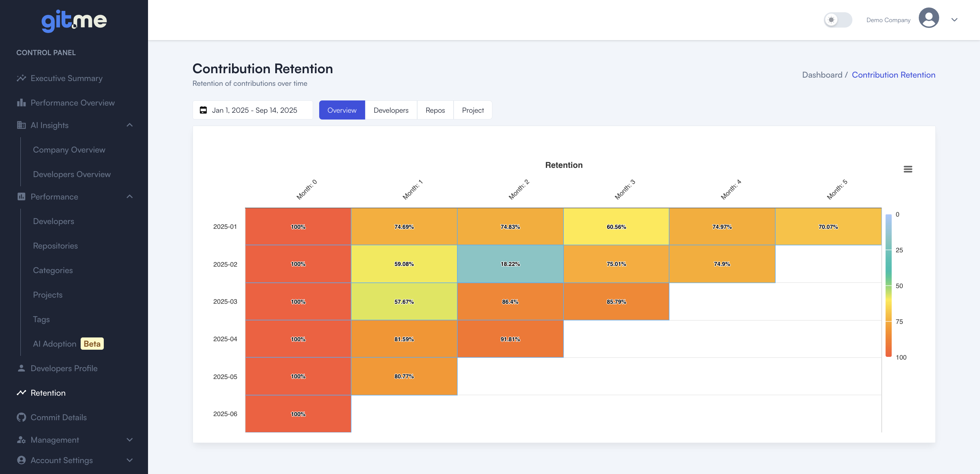Image resolution: width=980 pixels, height=474 pixels.
Task: Switch to the Repos tab
Action: click(x=435, y=110)
